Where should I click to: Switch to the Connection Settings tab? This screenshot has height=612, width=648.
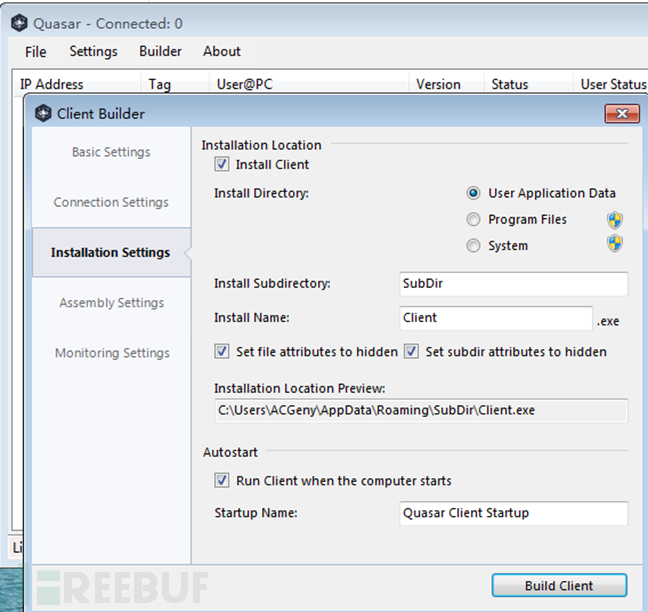tap(111, 202)
